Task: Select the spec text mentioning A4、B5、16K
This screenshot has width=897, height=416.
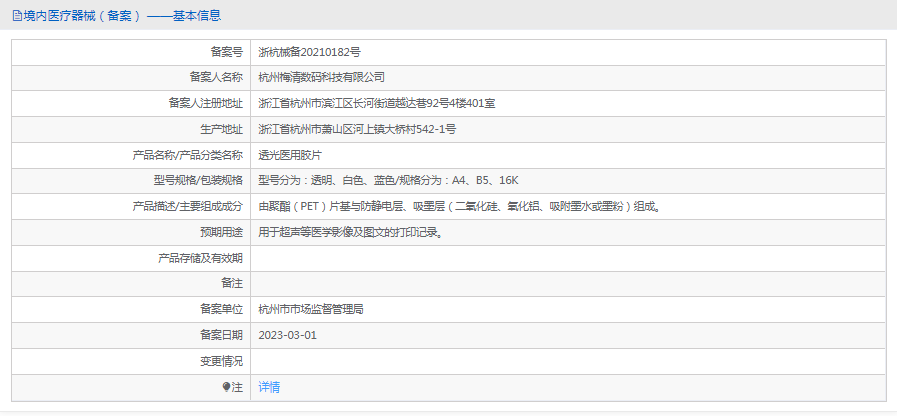Action: point(388,181)
